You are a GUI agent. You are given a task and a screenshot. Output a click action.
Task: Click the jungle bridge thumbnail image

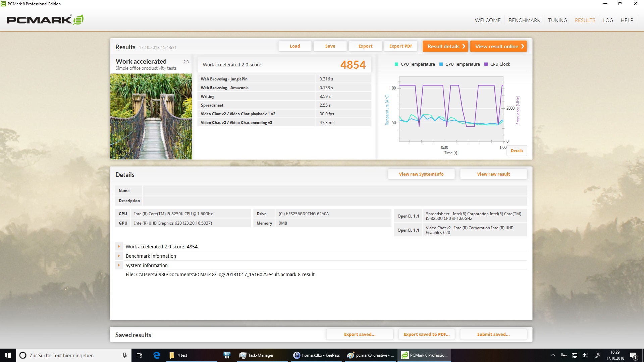coord(151,116)
